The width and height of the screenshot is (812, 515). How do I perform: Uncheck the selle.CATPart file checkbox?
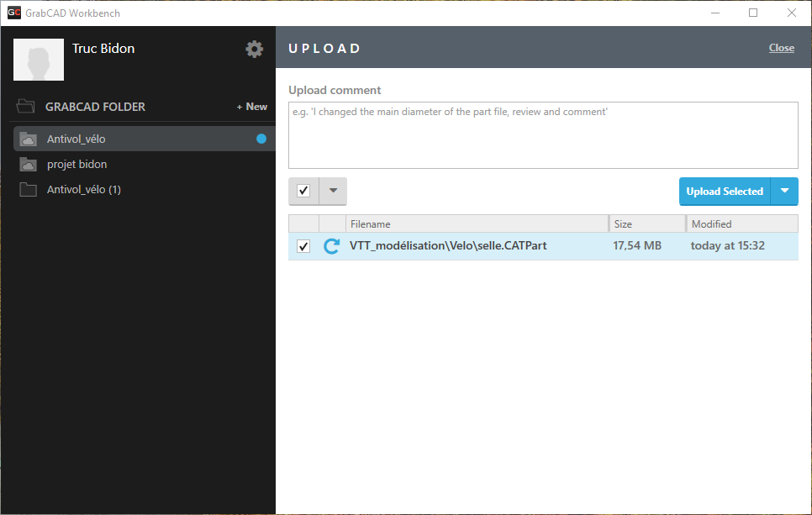pos(303,246)
